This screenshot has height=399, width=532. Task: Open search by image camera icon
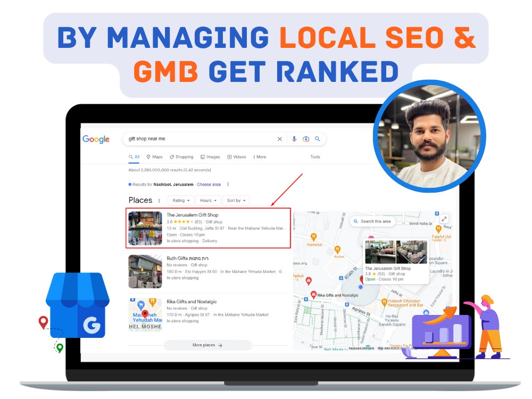point(306,139)
